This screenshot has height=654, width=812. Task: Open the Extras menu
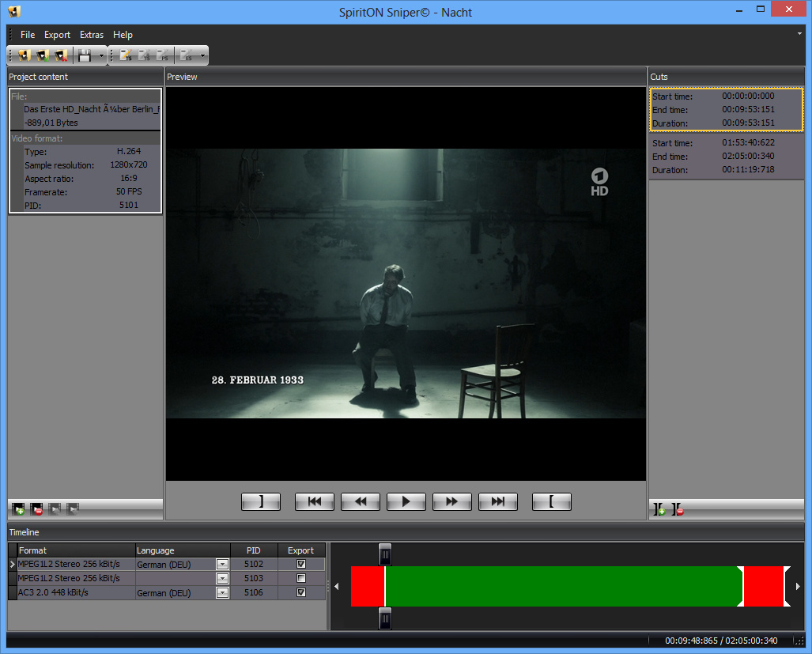click(92, 35)
